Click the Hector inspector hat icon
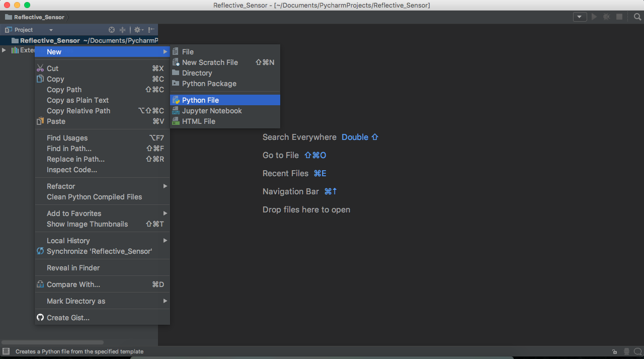The width and height of the screenshot is (644, 359). tap(626, 351)
